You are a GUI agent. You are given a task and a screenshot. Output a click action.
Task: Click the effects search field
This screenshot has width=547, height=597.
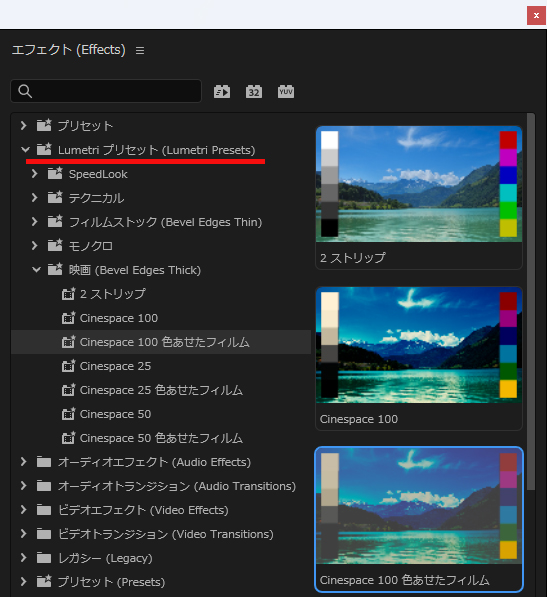106,91
